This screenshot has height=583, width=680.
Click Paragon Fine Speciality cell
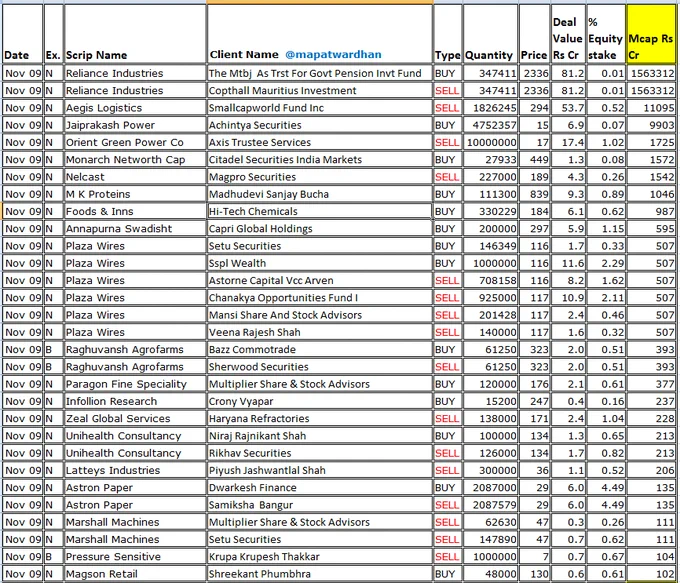click(135, 384)
